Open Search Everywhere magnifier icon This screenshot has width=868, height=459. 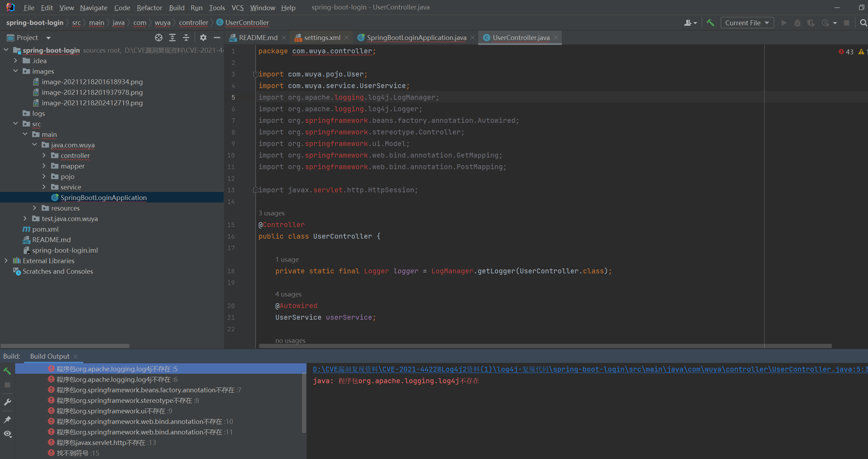click(x=863, y=23)
